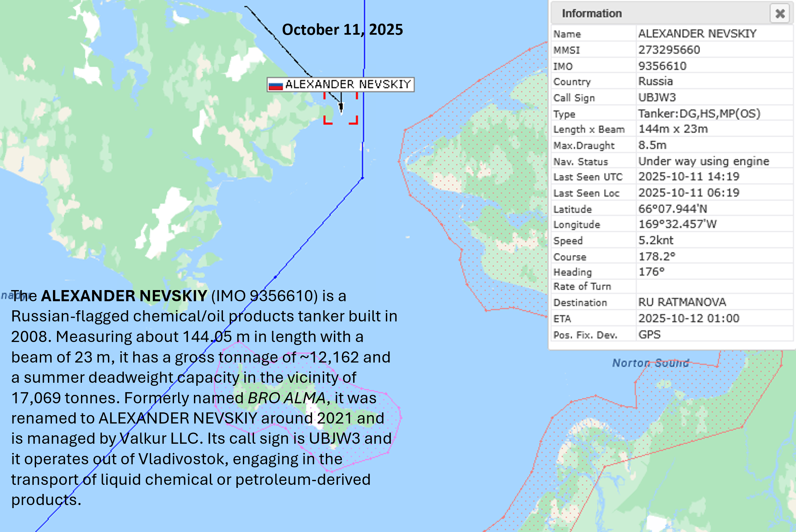Click the Destination RU RATMANOVA row
The image size is (796, 532).
pyautogui.click(x=682, y=302)
